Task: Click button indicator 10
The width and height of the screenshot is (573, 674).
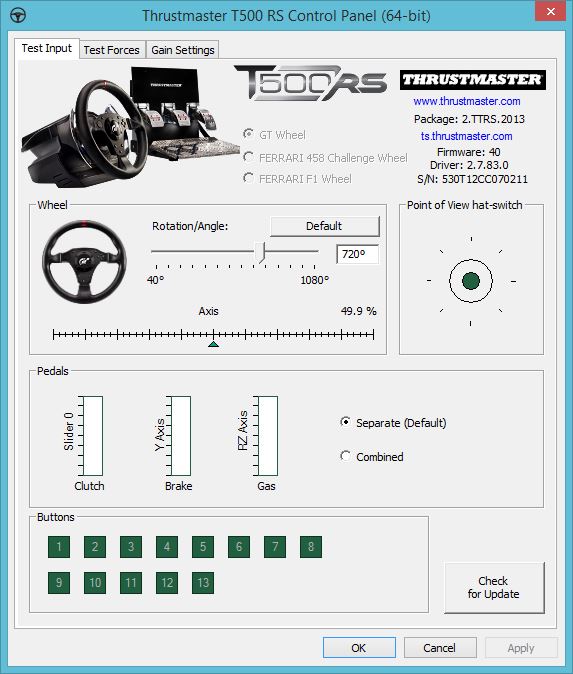Action: [95, 583]
